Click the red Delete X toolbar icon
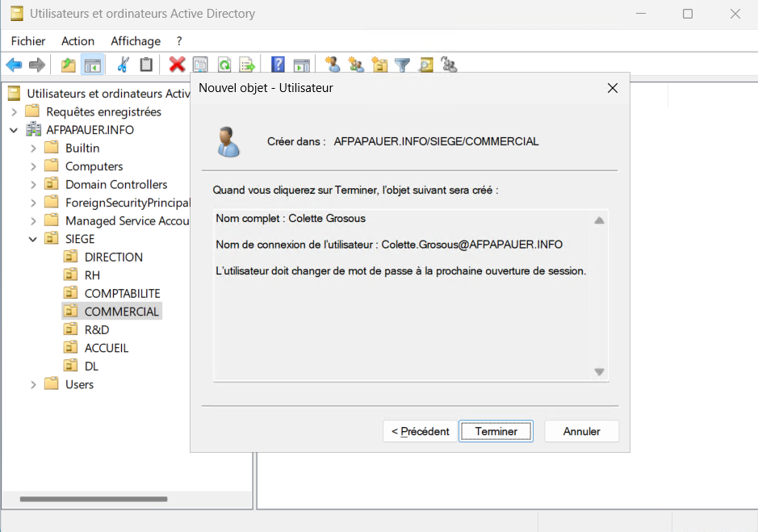The width and height of the screenshot is (758, 532). (x=177, y=65)
